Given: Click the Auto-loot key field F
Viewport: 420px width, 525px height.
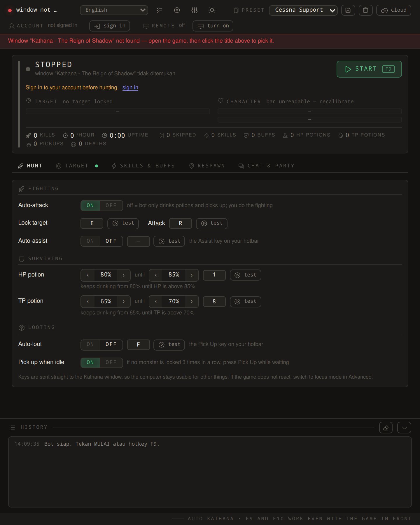Looking at the screenshot, I should pyautogui.click(x=139, y=345).
